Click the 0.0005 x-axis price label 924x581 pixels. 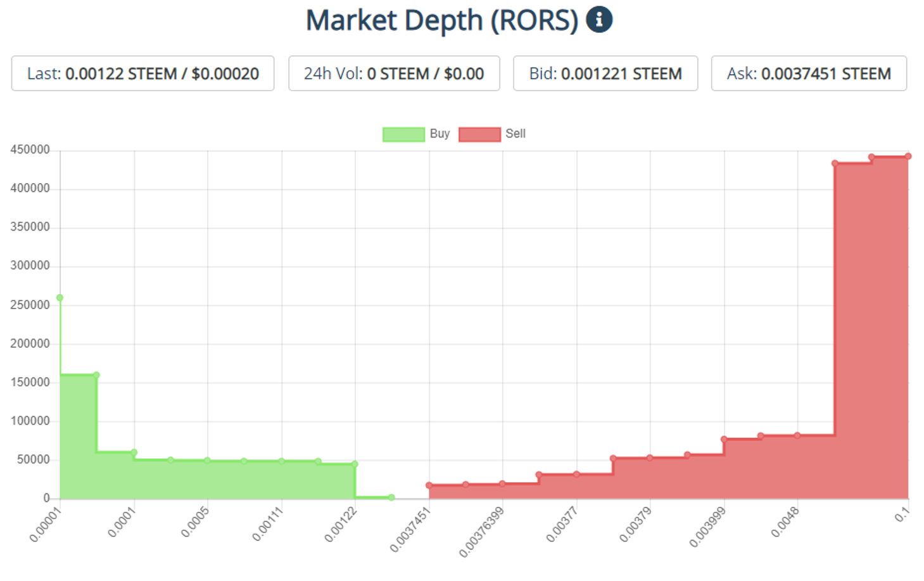(196, 521)
